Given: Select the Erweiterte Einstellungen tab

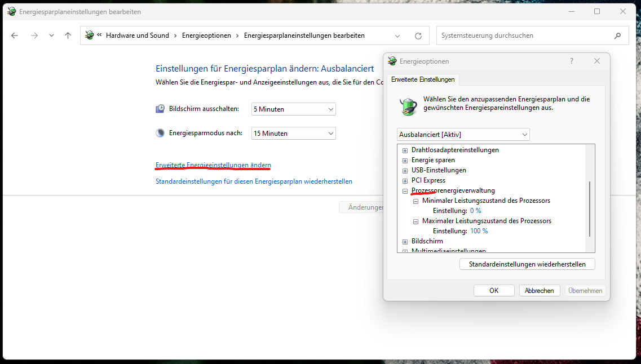Looking at the screenshot, I should click(x=423, y=79).
